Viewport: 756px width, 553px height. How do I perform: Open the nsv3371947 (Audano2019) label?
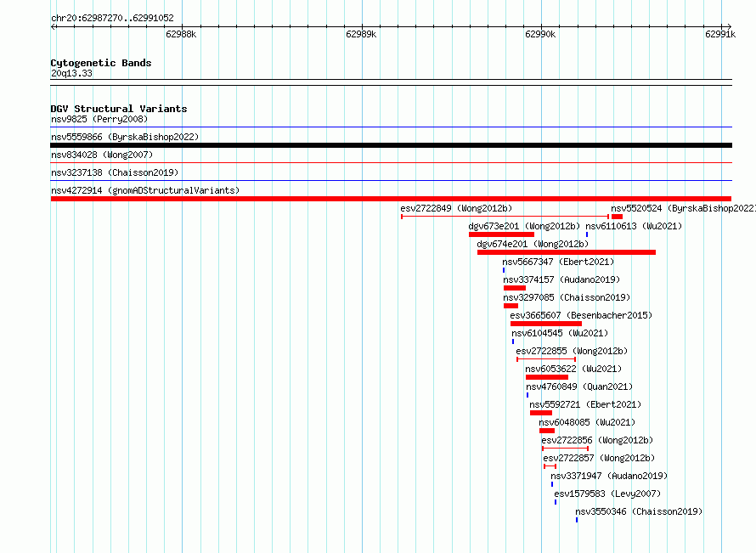[x=609, y=476]
